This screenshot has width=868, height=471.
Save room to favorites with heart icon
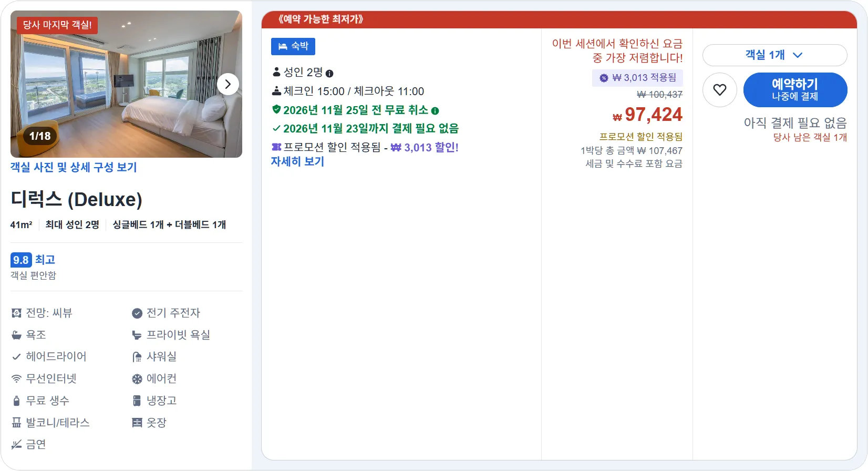pyautogui.click(x=720, y=90)
